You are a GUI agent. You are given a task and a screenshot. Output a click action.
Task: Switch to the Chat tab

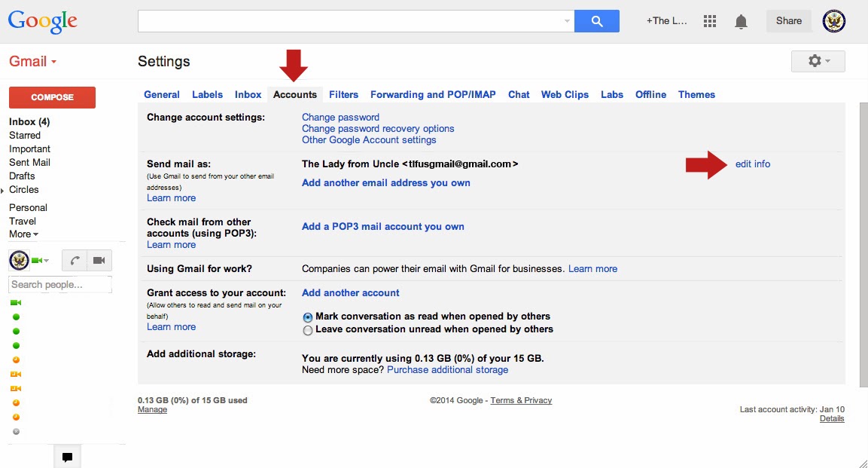519,95
